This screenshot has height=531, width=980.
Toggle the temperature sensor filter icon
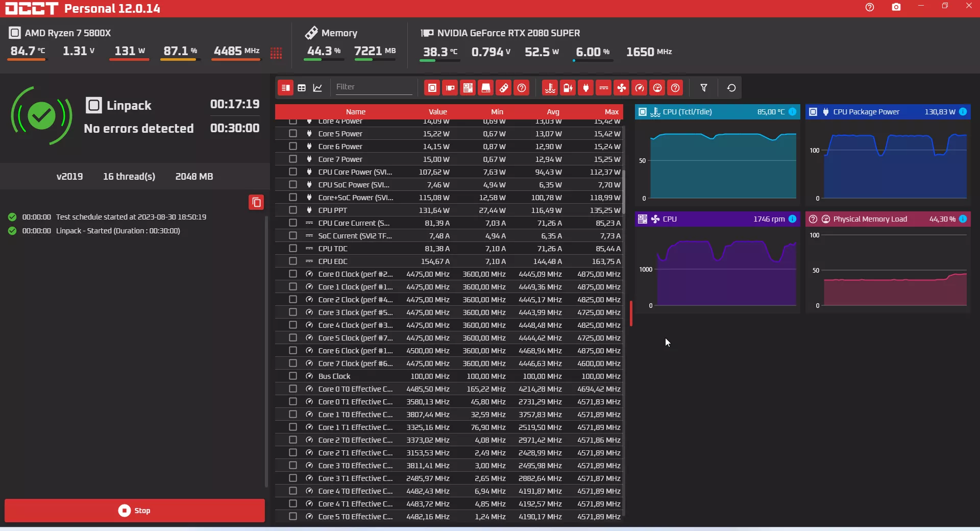click(550, 88)
